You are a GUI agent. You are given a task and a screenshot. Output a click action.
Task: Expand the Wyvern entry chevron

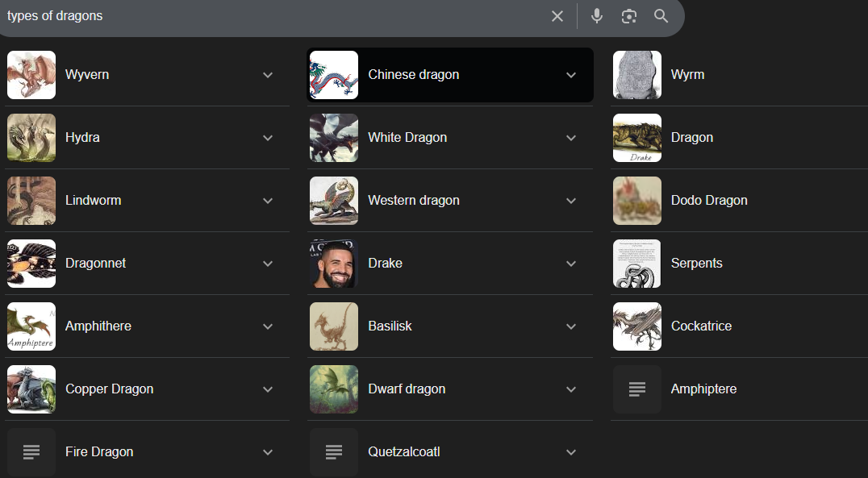pos(268,75)
